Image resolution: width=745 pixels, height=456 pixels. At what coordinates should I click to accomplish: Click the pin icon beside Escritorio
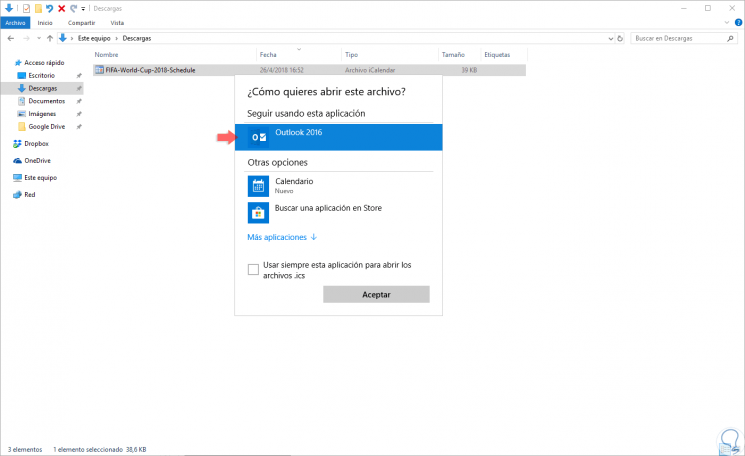click(79, 76)
